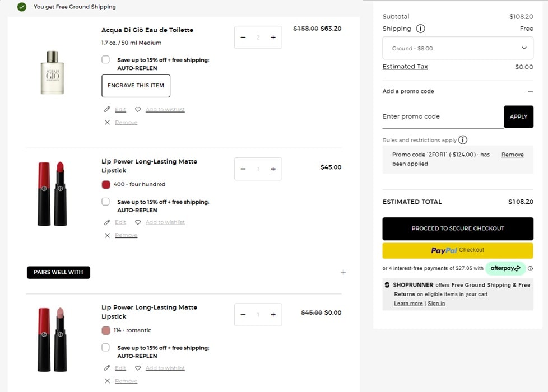The height and width of the screenshot is (392, 548).
Task: Increase 400 lipstick quantity with plus
Action: (273, 169)
